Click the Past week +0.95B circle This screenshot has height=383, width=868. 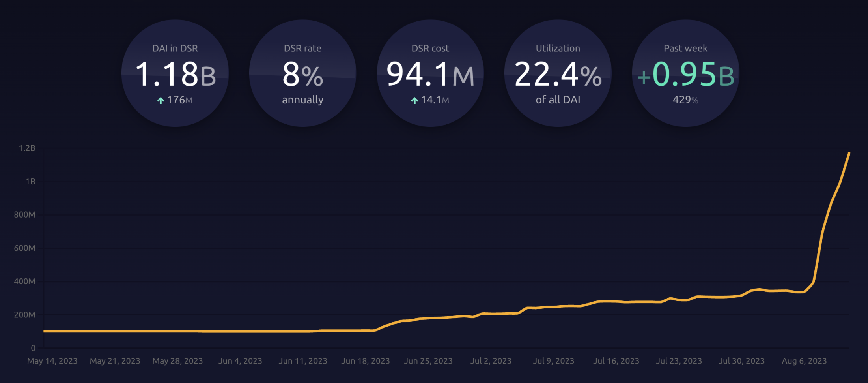click(x=685, y=73)
